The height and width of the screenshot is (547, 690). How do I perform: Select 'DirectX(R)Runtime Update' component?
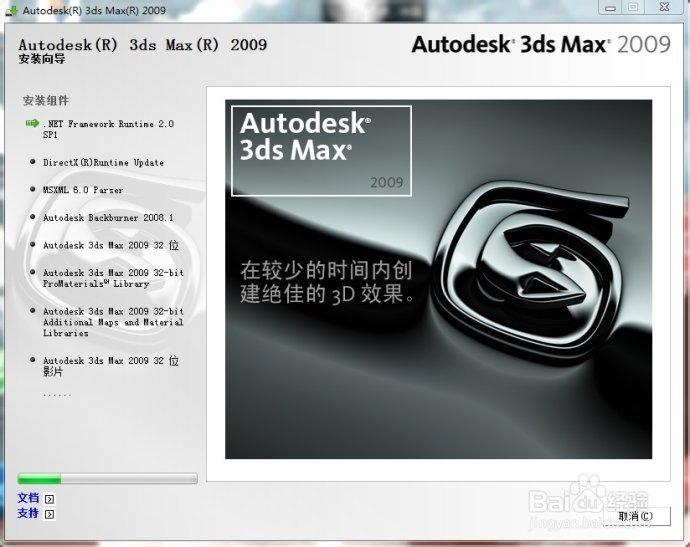click(103, 162)
